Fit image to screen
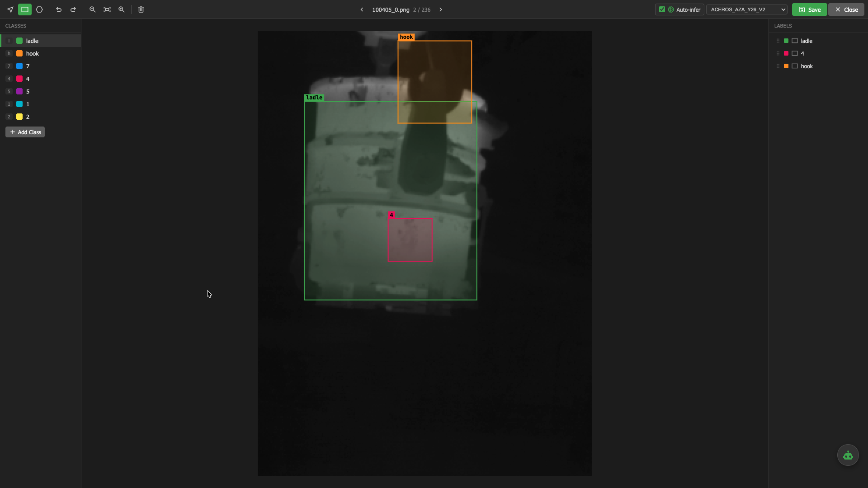Screen dimensions: 868x488 point(107,9)
